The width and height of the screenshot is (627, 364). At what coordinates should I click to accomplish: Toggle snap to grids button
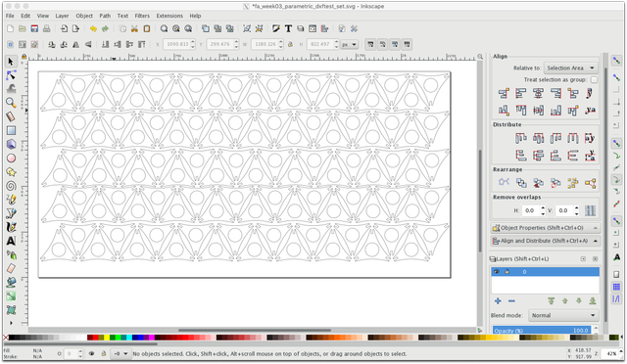pyautogui.click(x=616, y=287)
